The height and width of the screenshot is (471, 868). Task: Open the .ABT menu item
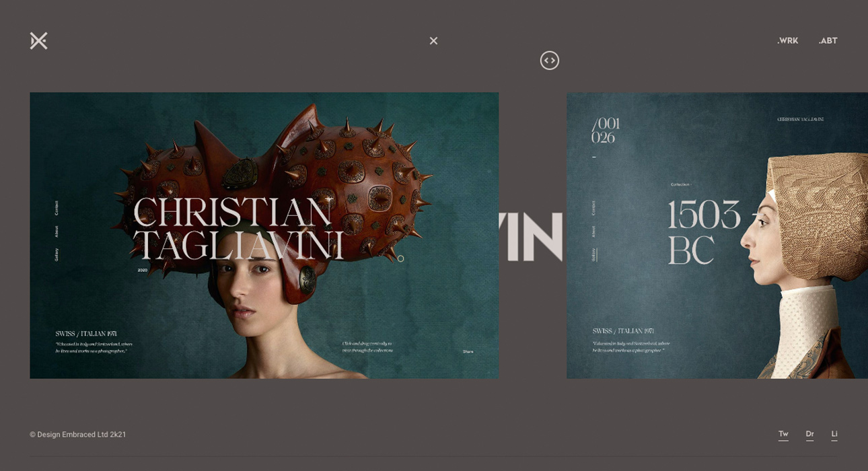[828, 41]
